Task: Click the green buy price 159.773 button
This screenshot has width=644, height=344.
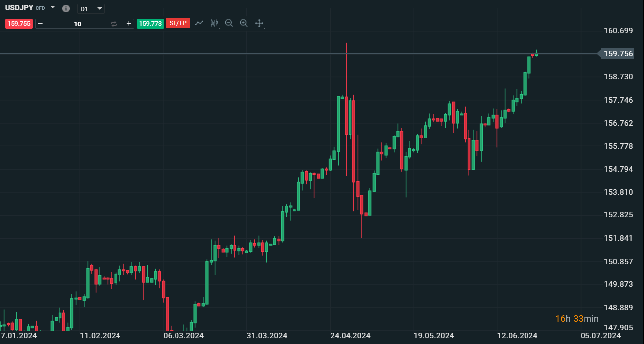Action: (x=150, y=24)
